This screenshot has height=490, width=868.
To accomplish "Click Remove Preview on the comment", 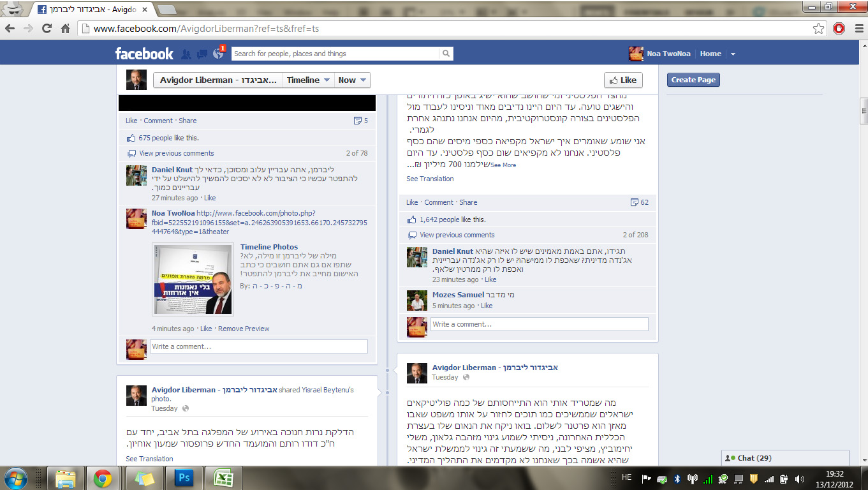I will pyautogui.click(x=244, y=329).
